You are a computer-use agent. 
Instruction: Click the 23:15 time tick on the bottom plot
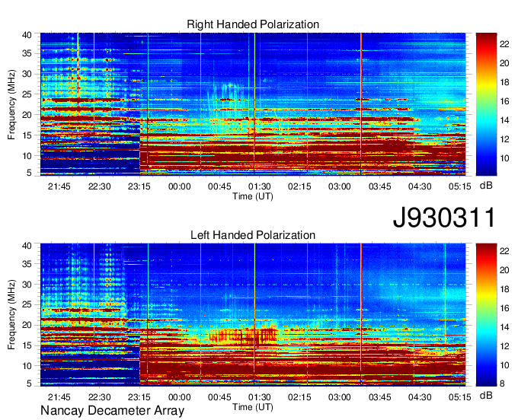point(139,397)
